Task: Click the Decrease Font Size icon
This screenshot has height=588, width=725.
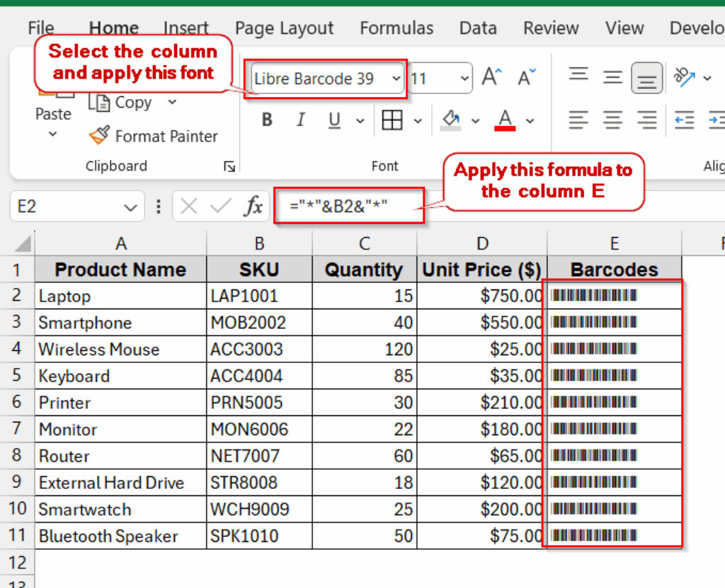Action: pyautogui.click(x=524, y=78)
